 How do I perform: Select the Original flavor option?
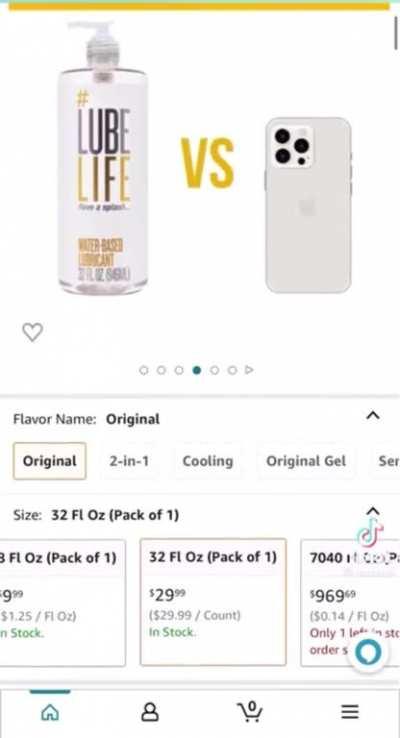point(49,461)
